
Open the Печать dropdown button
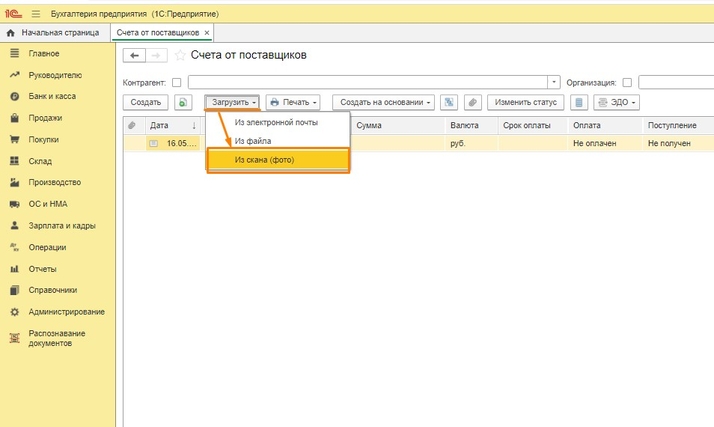click(292, 102)
